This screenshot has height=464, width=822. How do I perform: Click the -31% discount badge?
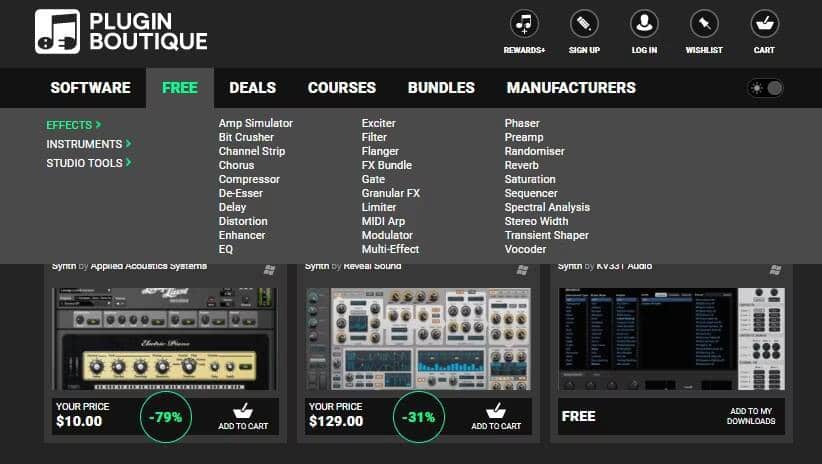(x=418, y=417)
